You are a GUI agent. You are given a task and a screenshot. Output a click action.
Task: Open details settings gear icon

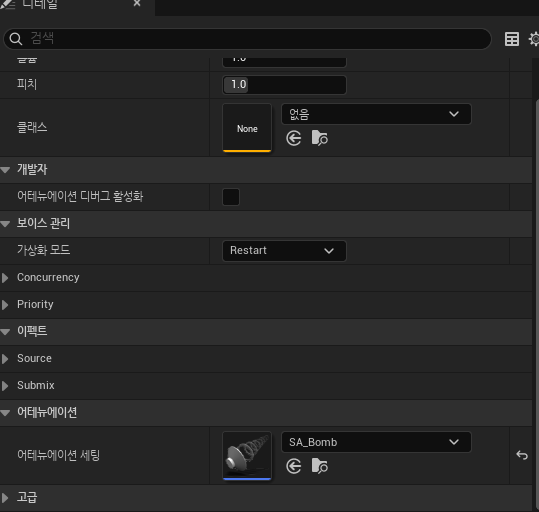pos(534,39)
